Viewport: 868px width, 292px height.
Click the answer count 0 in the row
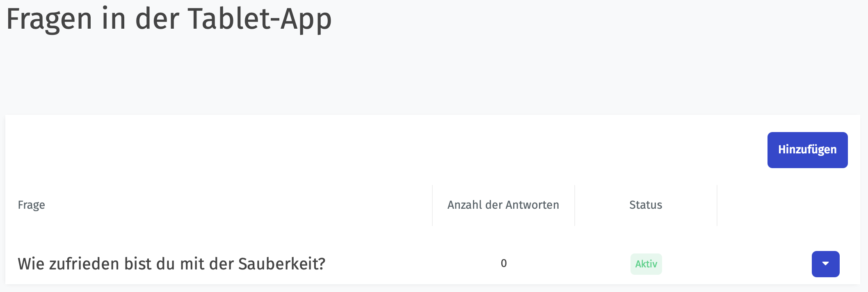click(x=504, y=263)
